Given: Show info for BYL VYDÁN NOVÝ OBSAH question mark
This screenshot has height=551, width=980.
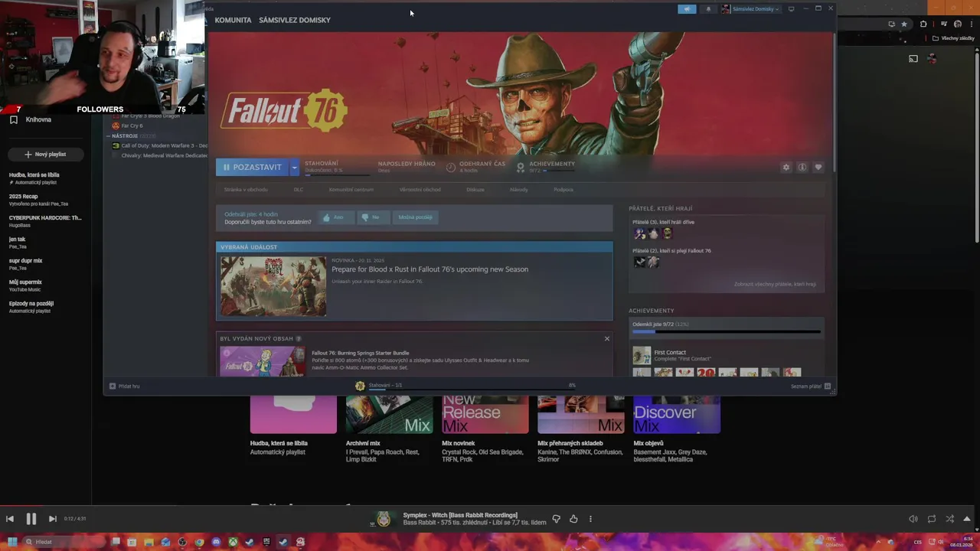Looking at the screenshot, I should click(299, 338).
